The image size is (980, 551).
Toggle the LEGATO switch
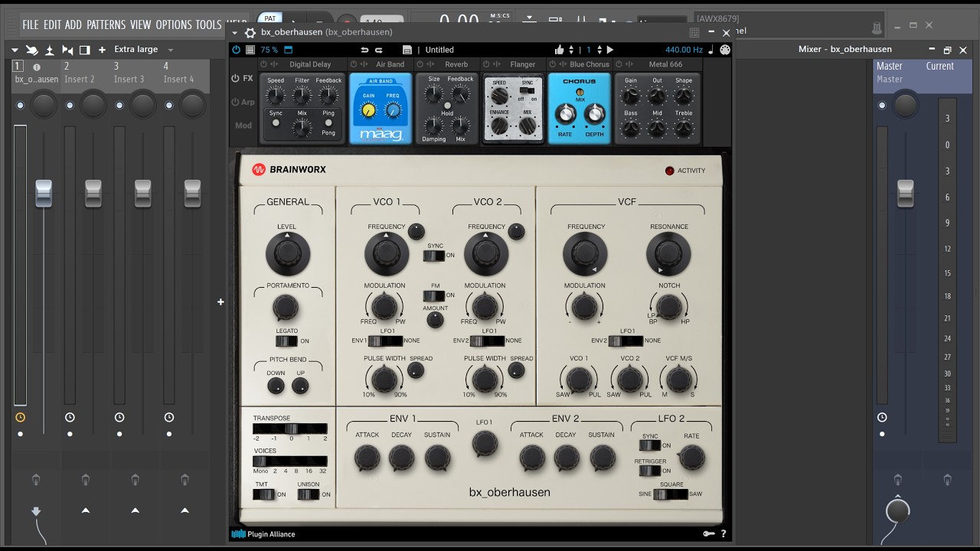pyautogui.click(x=286, y=341)
